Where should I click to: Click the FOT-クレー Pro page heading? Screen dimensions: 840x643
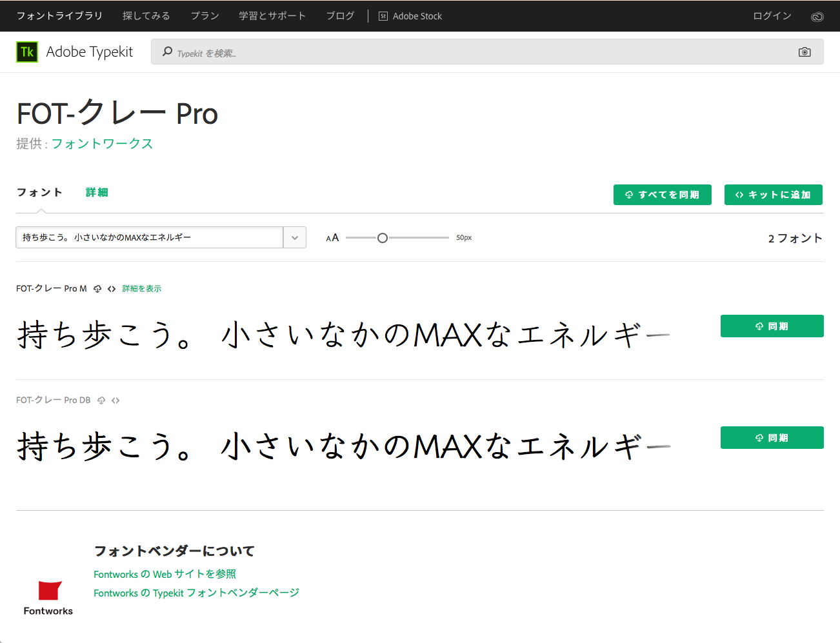[x=117, y=114]
